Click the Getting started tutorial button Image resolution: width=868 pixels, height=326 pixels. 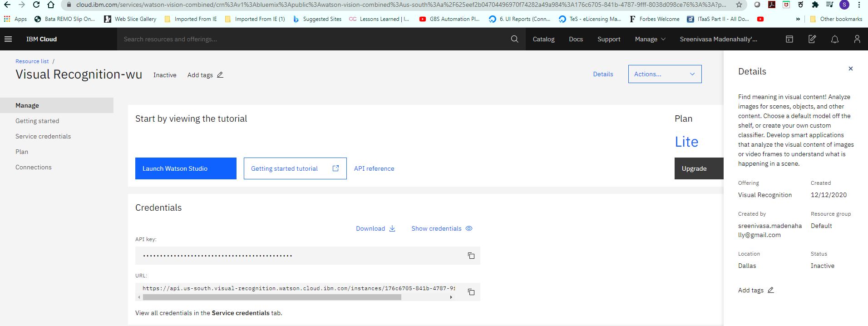(x=295, y=168)
